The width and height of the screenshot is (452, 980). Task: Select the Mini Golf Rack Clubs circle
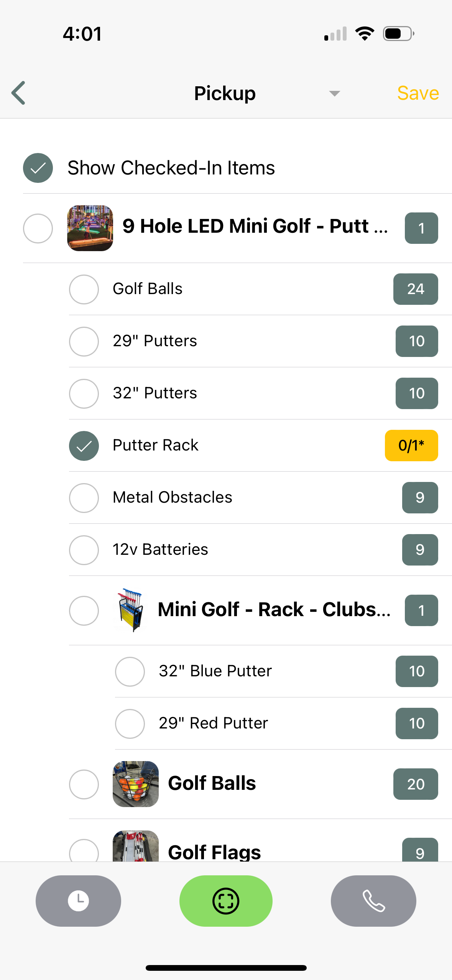(84, 610)
